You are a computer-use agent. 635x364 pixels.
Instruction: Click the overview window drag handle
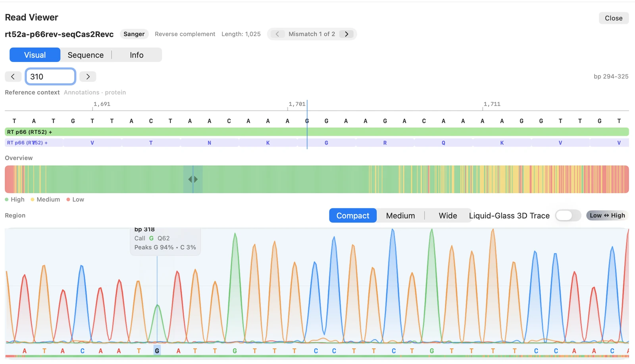[x=193, y=179]
